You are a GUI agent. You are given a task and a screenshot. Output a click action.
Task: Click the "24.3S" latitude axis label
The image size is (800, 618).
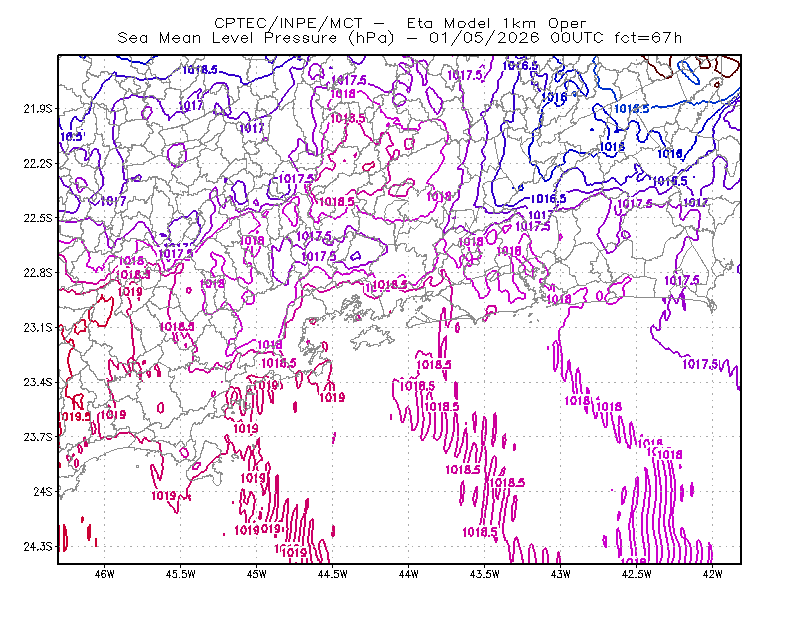pyautogui.click(x=38, y=547)
